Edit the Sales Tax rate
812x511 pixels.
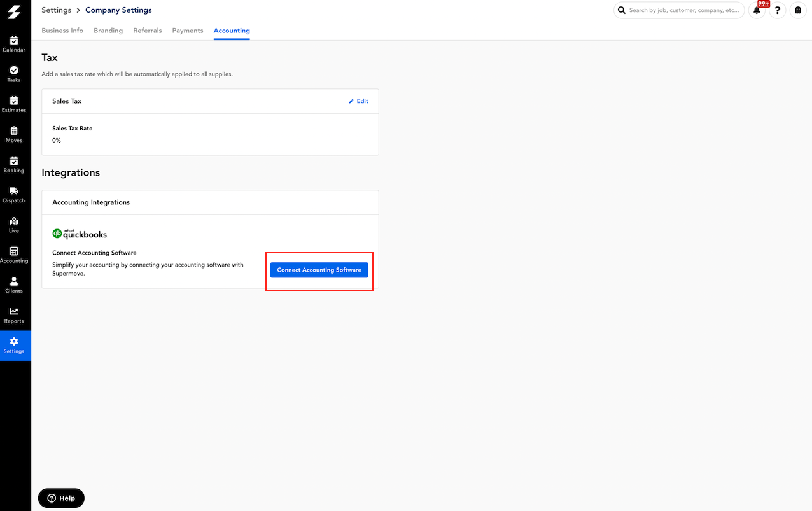point(358,101)
